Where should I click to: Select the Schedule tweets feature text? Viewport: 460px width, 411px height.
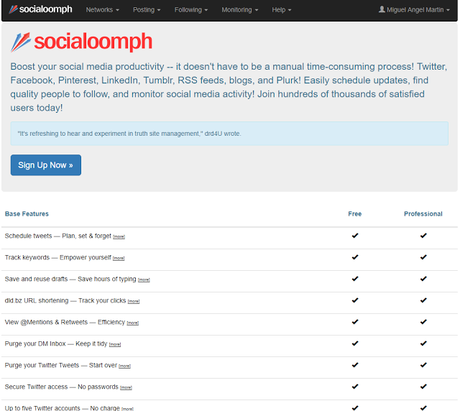[x=58, y=236]
